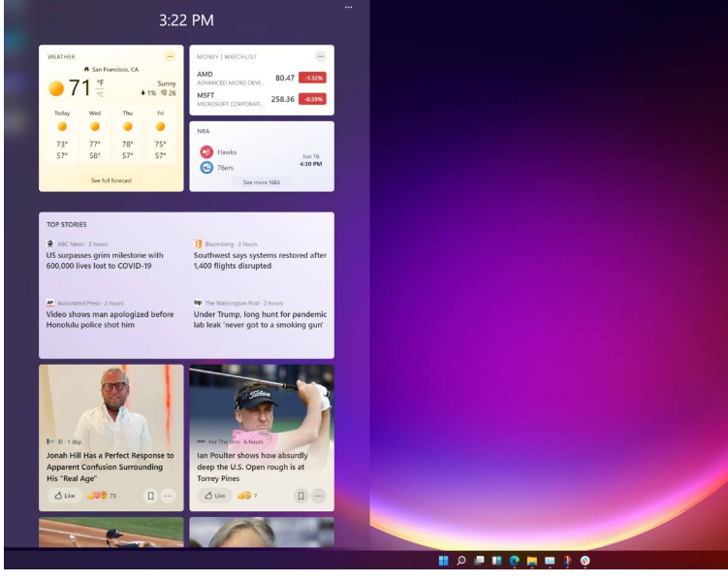View reactions count 73 on Jonah Hill story
Viewport: 728px width, 583px height.
click(x=102, y=496)
